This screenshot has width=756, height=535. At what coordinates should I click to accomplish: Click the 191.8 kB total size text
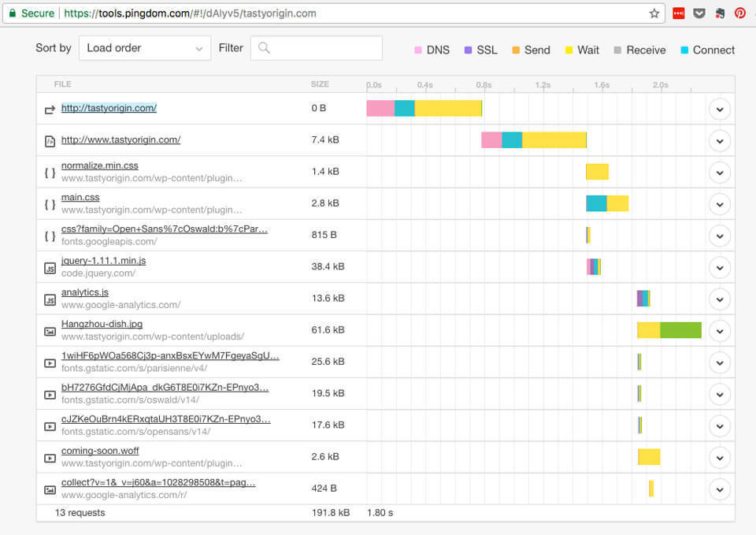[331, 513]
